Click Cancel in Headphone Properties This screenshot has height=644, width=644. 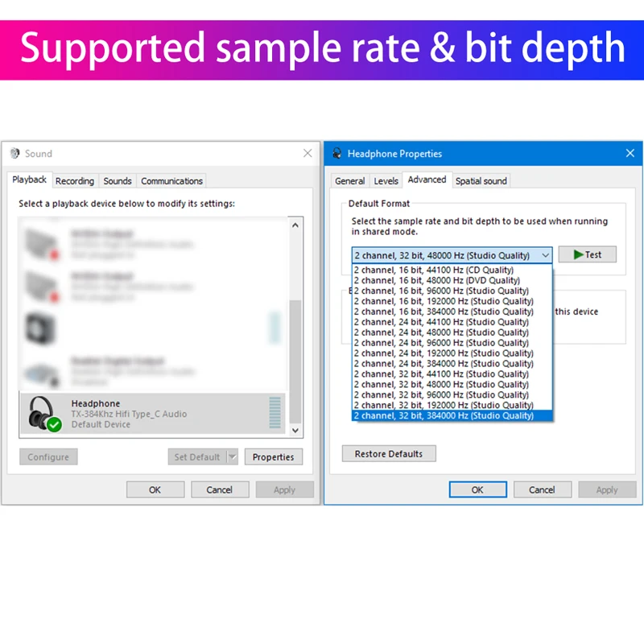tap(542, 489)
